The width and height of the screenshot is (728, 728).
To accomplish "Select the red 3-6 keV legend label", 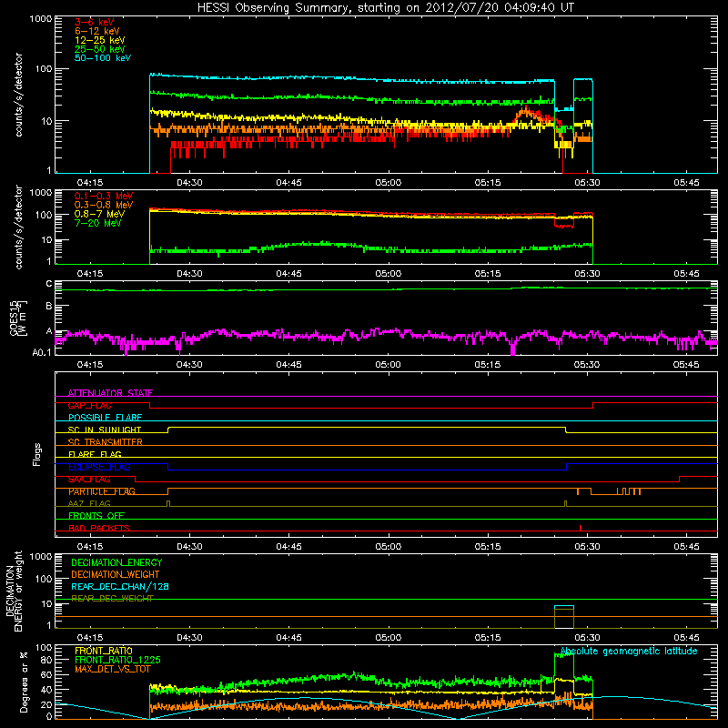I will tap(94, 22).
